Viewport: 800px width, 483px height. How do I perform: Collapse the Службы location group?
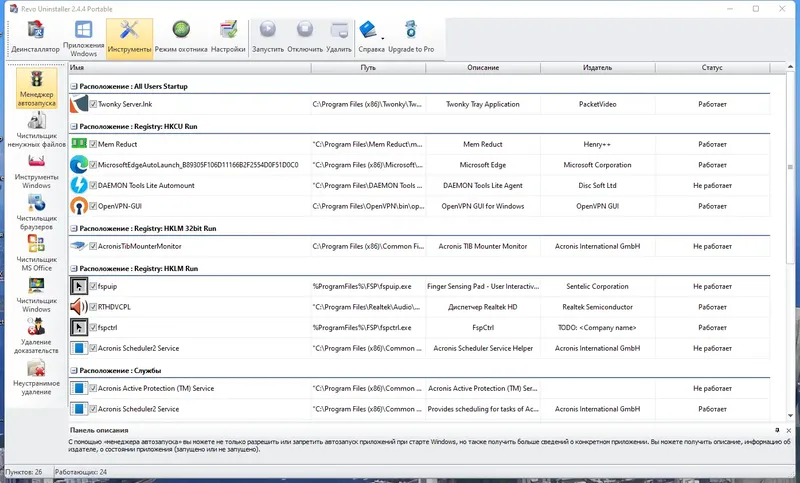point(74,371)
